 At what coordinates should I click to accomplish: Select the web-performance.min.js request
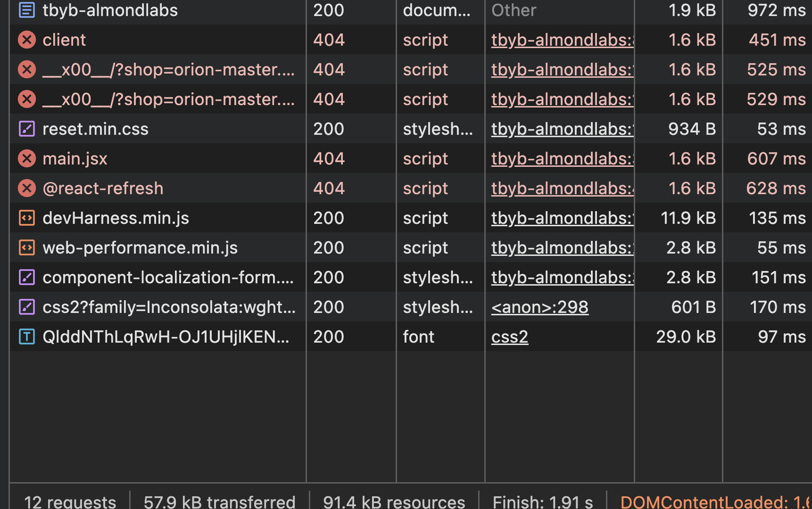(411, 247)
